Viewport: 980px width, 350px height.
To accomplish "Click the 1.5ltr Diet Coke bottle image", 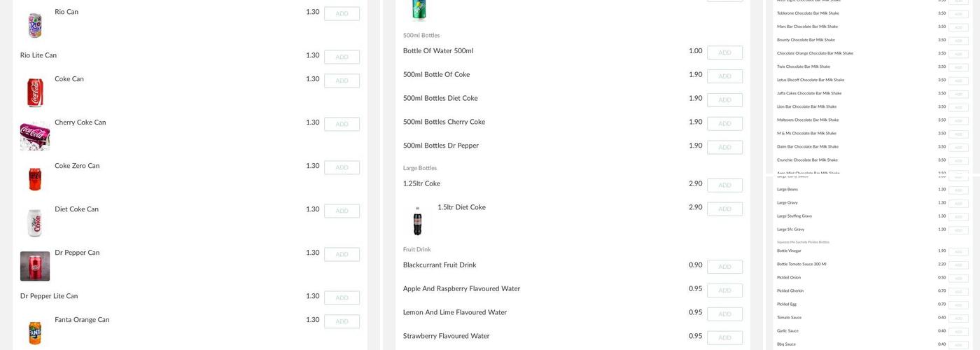I will 418,221.
